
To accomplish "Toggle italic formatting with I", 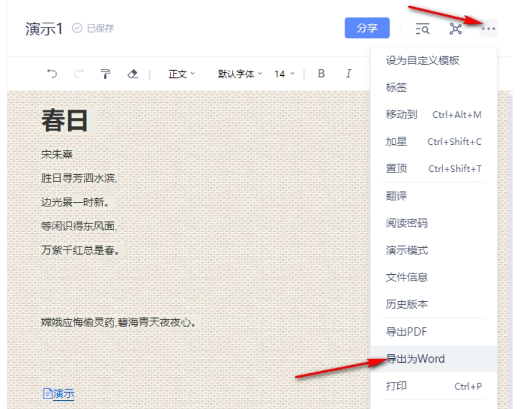I will tap(348, 74).
